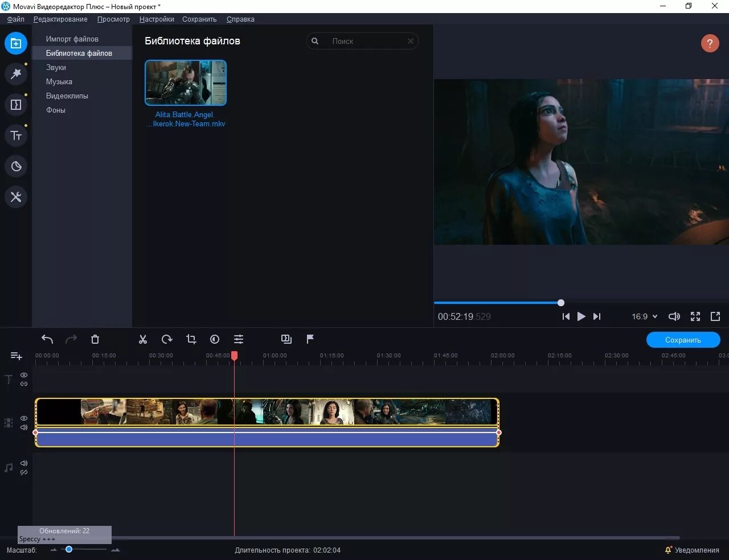Click the Сохранить button
The width and height of the screenshot is (729, 560).
pos(683,339)
